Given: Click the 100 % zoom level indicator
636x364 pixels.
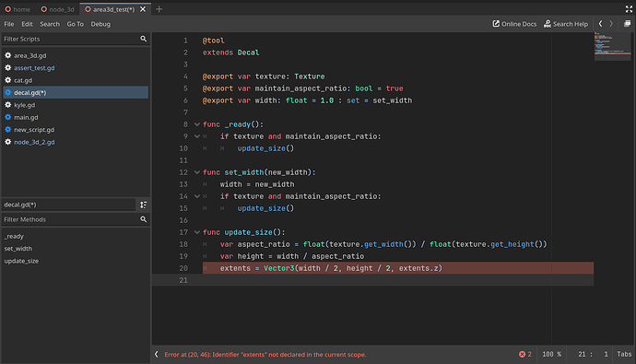Looking at the screenshot, I should 551,354.
